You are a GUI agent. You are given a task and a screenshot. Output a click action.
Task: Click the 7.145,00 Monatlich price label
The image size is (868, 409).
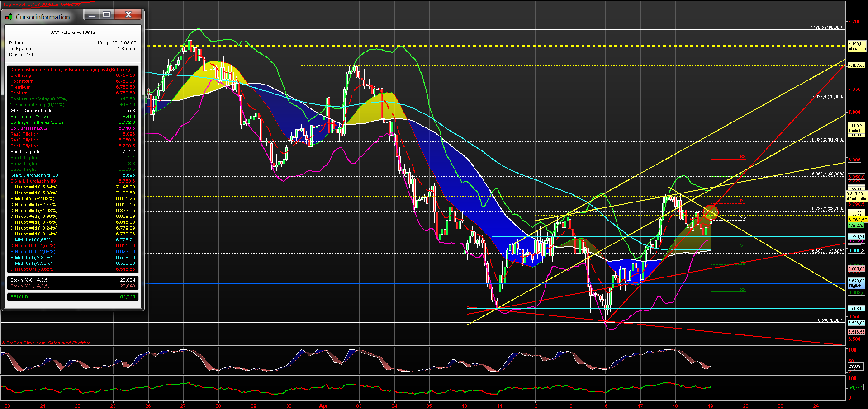click(x=857, y=47)
